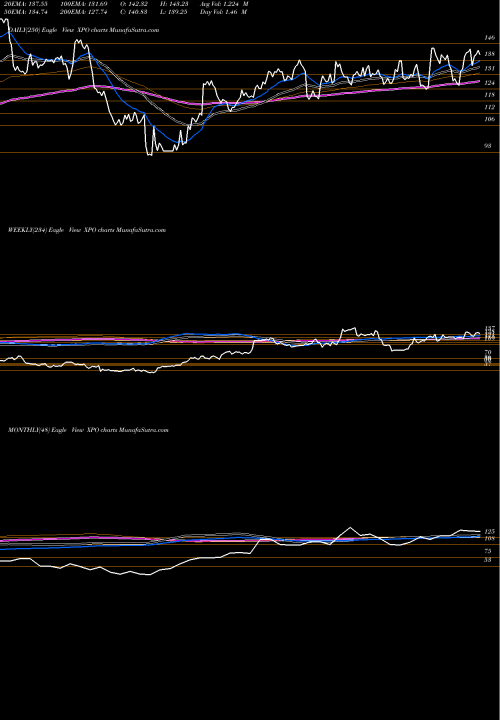Click the open price 'O:' value
Image resolution: width=500 pixels, height=720 pixels.
[x=133, y=4]
